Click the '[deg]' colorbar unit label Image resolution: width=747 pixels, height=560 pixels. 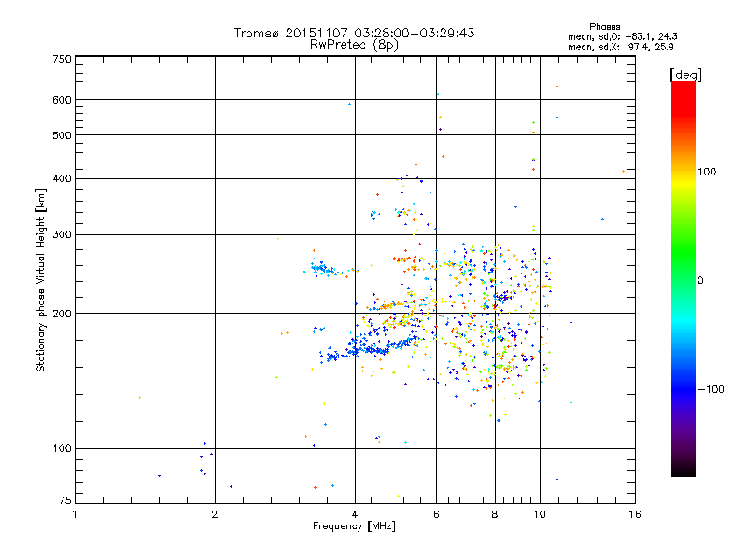click(x=685, y=76)
